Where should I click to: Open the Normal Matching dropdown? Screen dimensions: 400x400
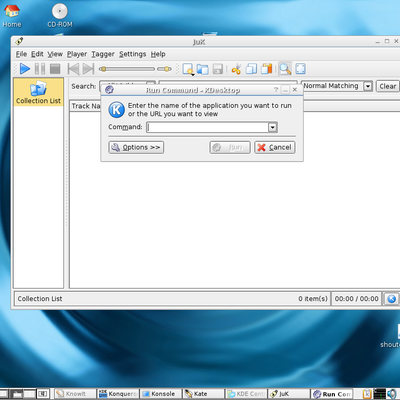pos(337,86)
